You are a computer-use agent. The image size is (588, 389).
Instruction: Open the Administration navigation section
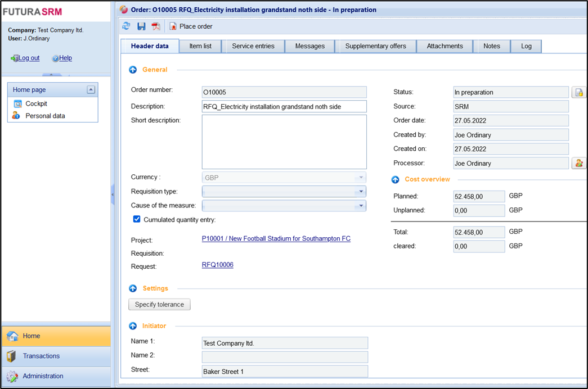(x=43, y=376)
